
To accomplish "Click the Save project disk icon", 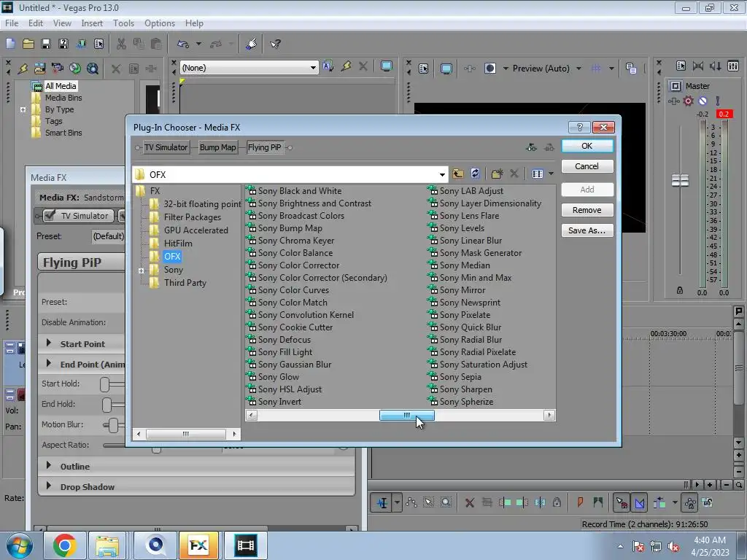I will pyautogui.click(x=46, y=44).
